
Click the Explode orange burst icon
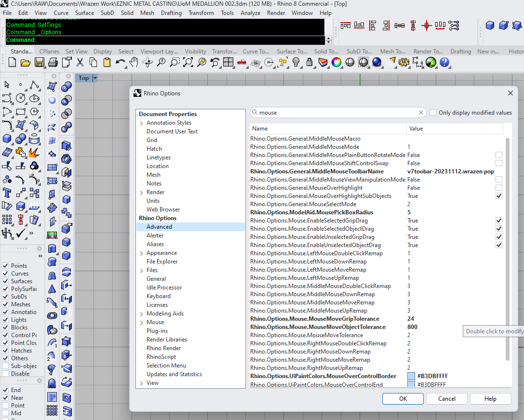click(34, 153)
